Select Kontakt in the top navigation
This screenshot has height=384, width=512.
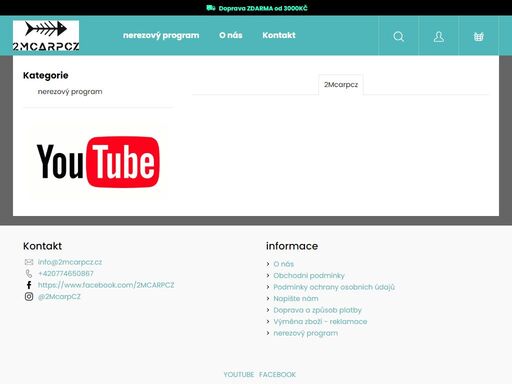pos(279,35)
